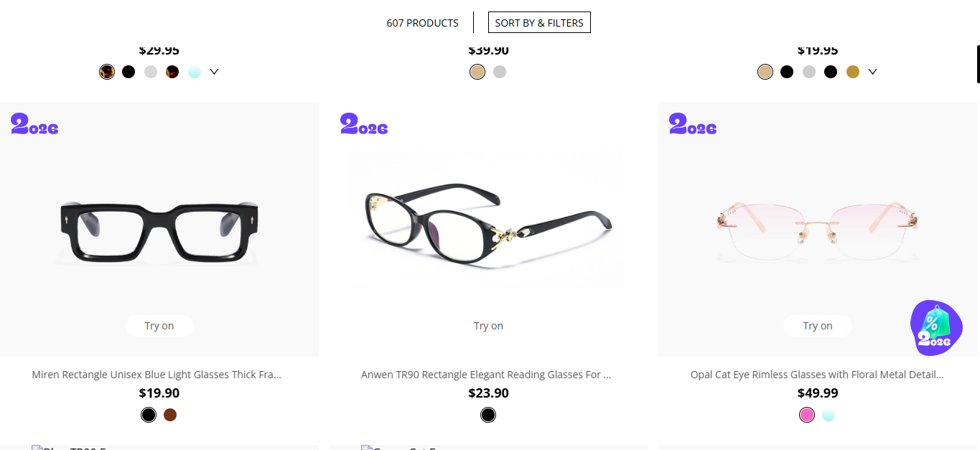Image resolution: width=980 pixels, height=450 pixels.
Task: Click the 2026 badge on Anwen product card
Action: pos(363,125)
